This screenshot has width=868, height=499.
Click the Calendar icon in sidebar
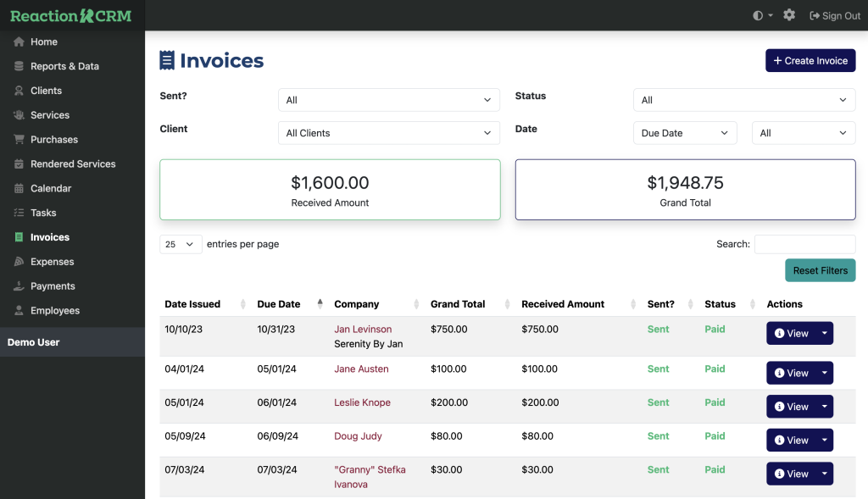click(x=19, y=189)
